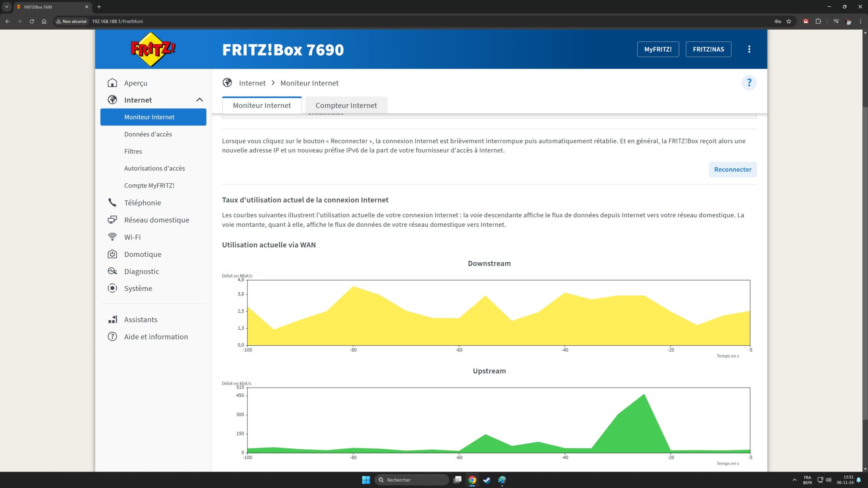Open Chrome from the taskbar
Screen dimensions: 868x488
[x=472, y=480]
